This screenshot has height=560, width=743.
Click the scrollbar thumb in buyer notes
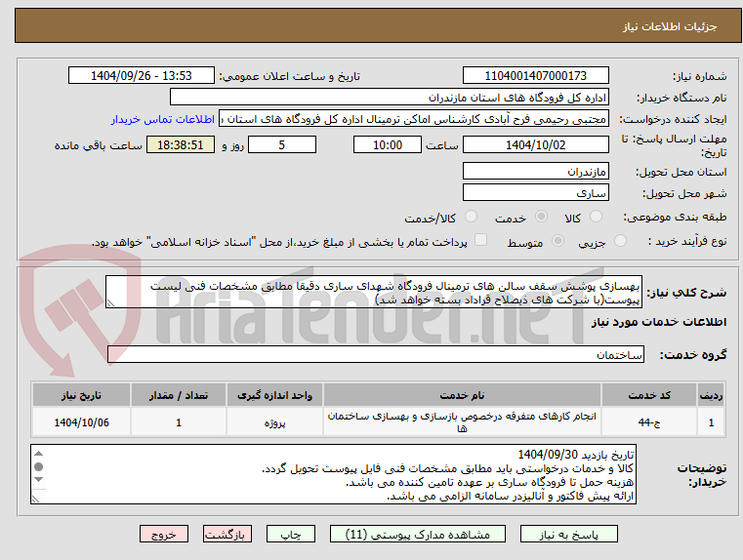click(x=39, y=466)
